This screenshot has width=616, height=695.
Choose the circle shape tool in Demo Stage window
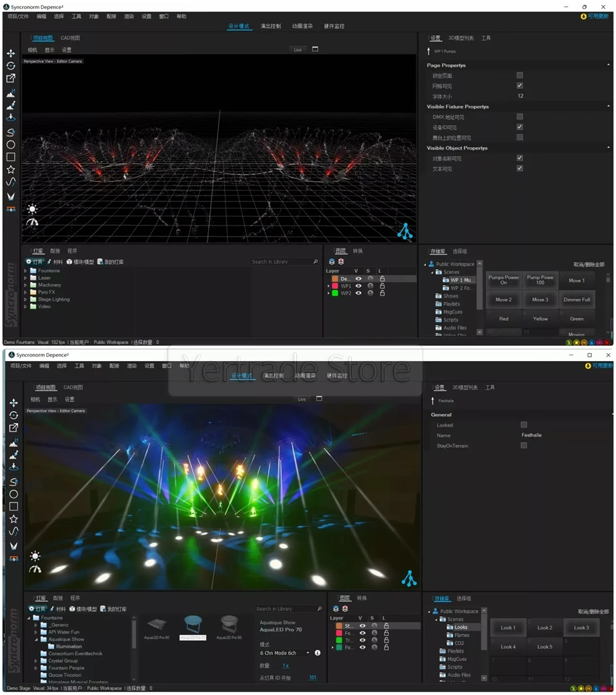tap(14, 494)
